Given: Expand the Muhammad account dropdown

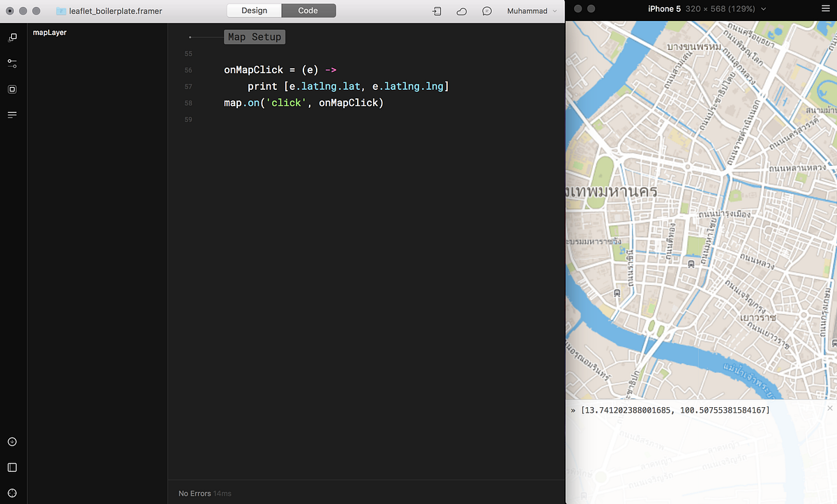Looking at the screenshot, I should click(x=533, y=10).
